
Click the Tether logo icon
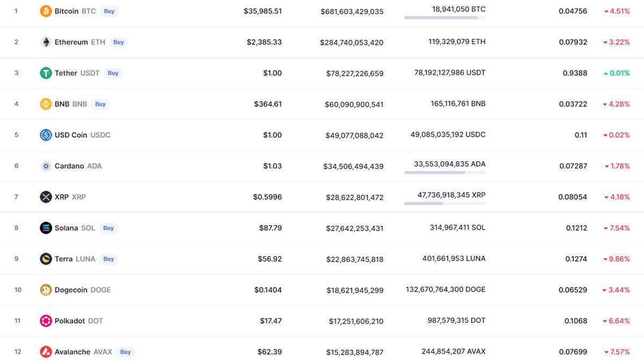[x=46, y=73]
